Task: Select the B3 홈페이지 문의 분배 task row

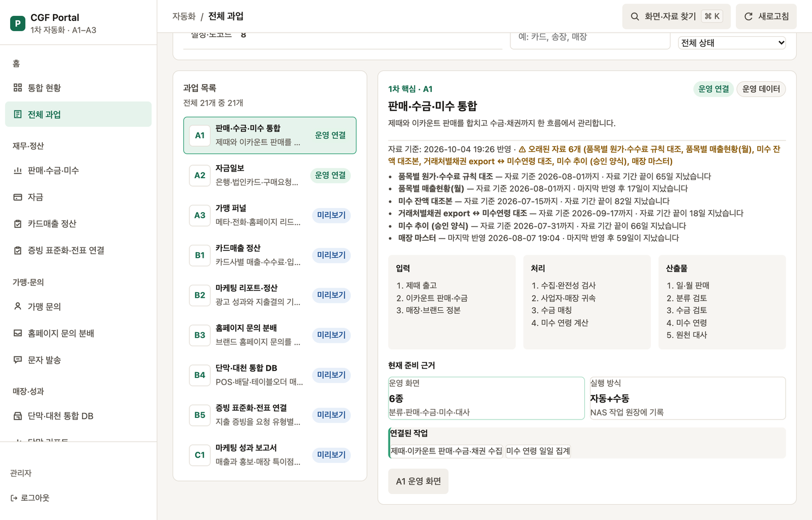Action: coord(270,335)
